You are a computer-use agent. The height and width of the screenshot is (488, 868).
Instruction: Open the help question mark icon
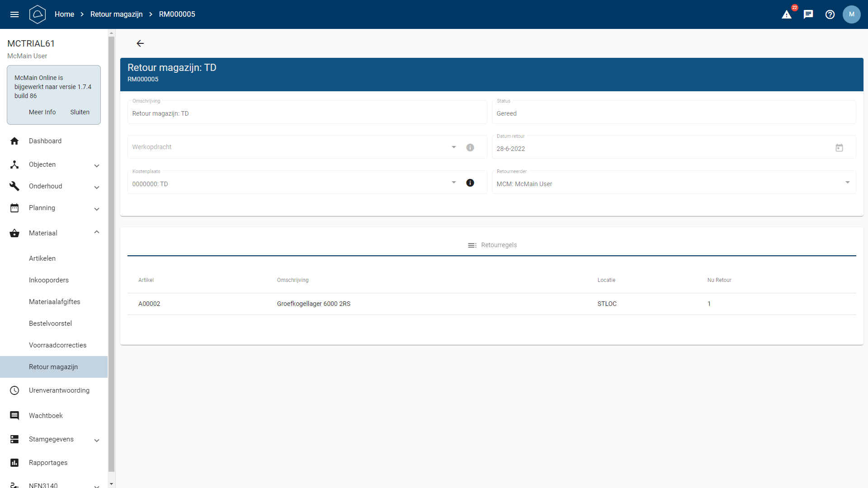click(x=830, y=14)
